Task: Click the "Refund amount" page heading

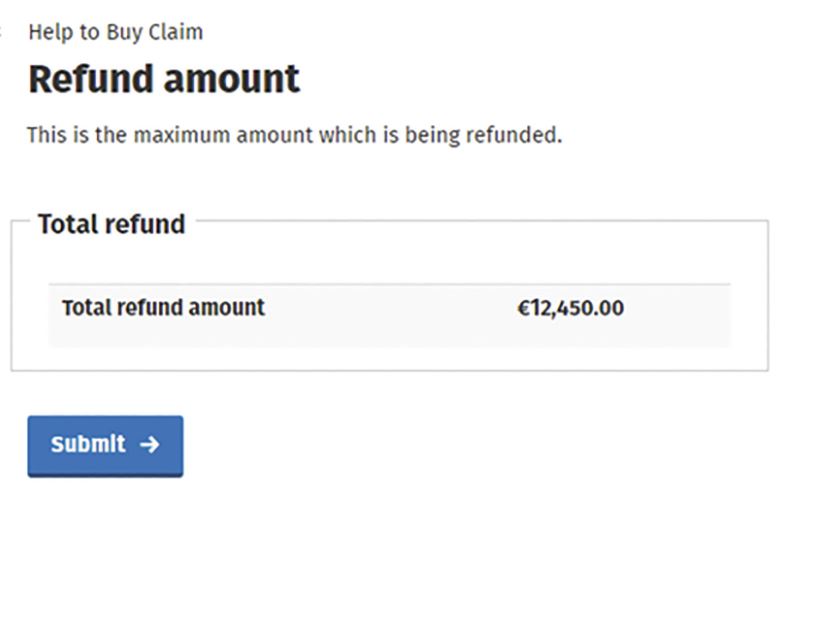Action: (x=164, y=79)
